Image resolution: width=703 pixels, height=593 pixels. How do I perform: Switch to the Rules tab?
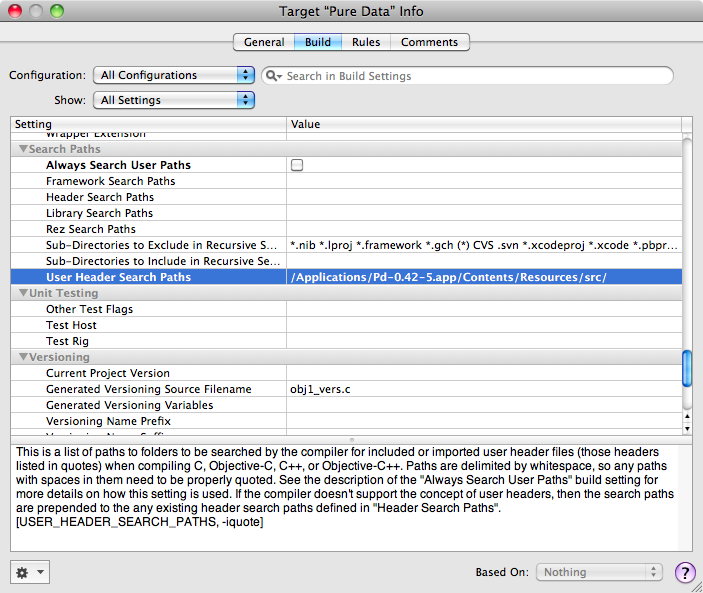[366, 42]
